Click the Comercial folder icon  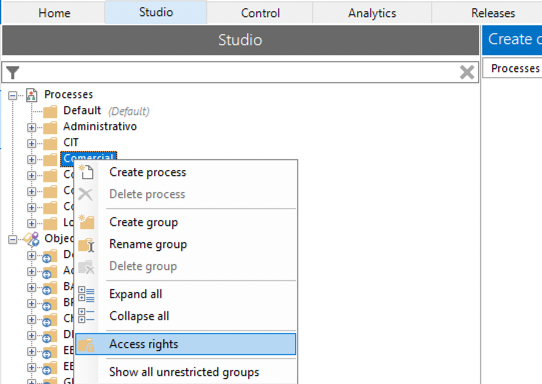click(x=50, y=159)
